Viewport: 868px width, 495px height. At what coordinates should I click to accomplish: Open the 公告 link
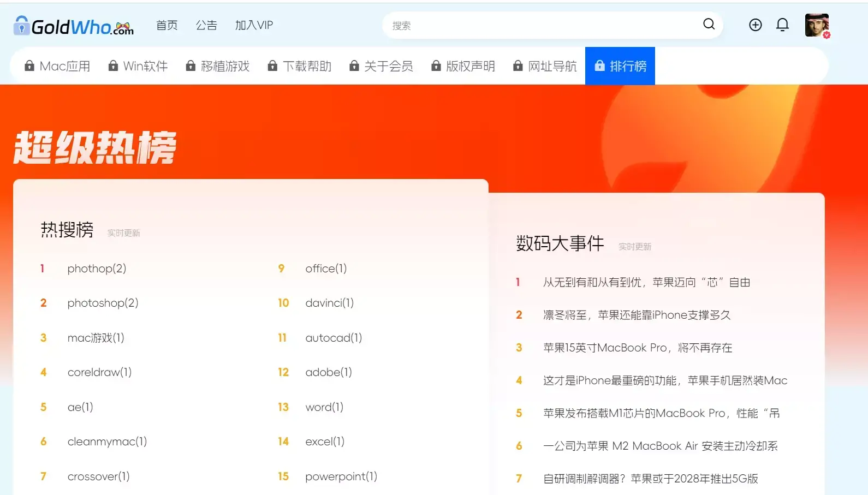(206, 25)
